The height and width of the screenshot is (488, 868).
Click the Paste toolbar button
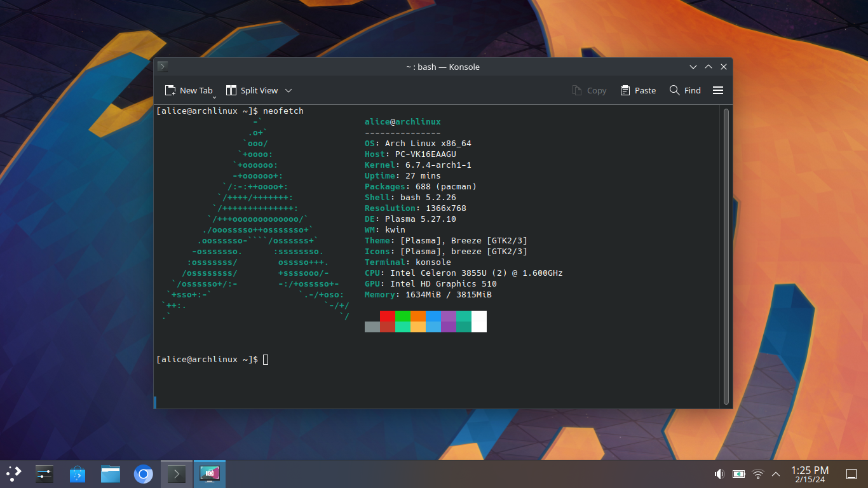638,90
